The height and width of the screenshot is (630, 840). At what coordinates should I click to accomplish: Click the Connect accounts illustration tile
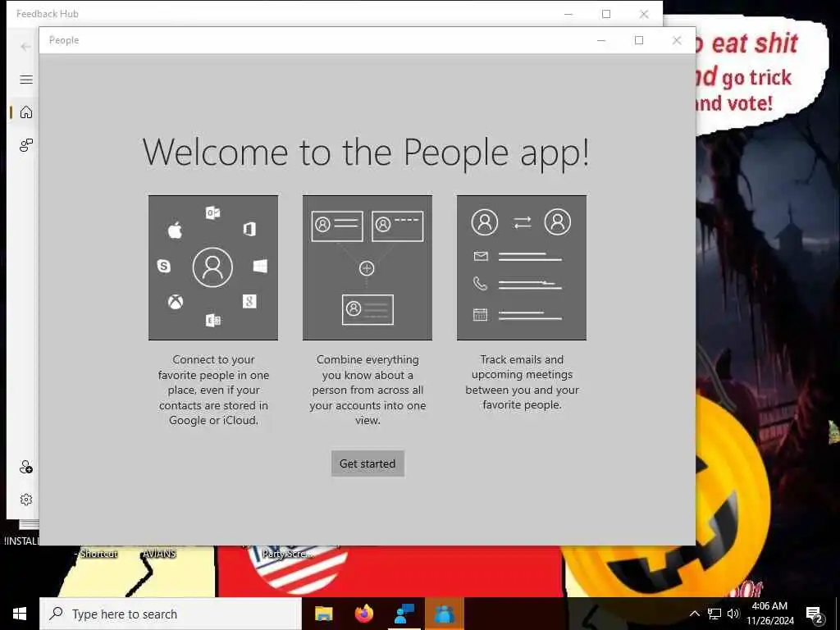click(x=213, y=267)
